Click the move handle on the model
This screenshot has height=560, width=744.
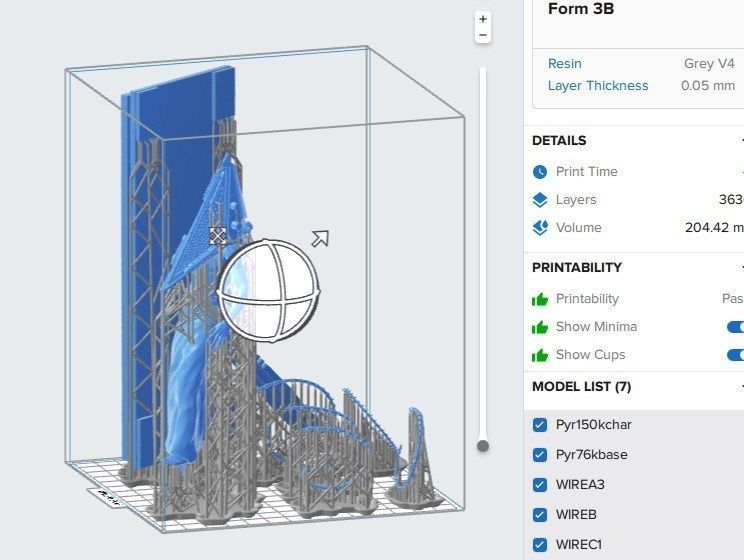[x=218, y=235]
